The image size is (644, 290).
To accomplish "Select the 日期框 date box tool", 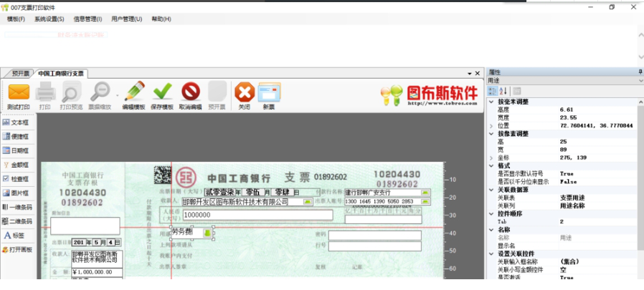I will pos(16,150).
